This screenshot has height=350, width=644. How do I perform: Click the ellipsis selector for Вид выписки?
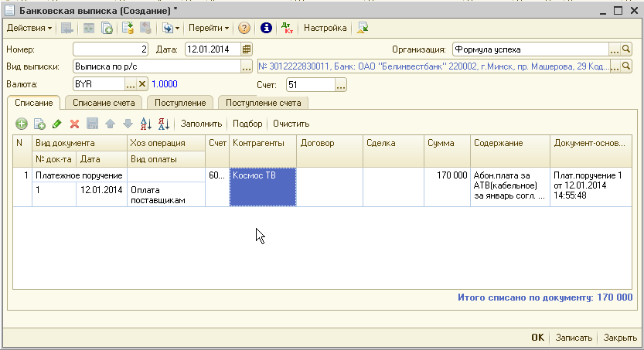tap(247, 66)
